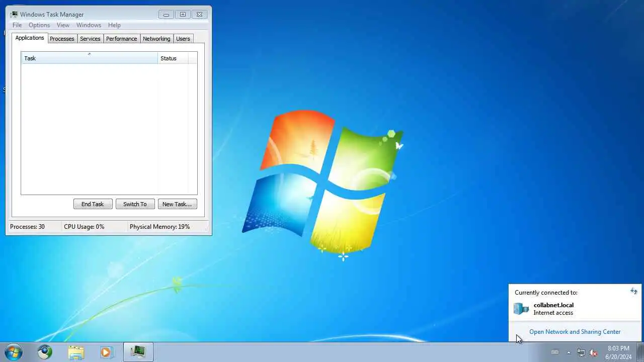Screen dimensions: 644x362
Task: Open the View menu
Action: click(63, 25)
